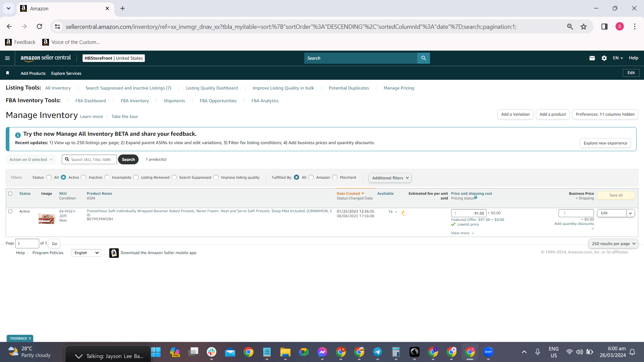The width and height of the screenshot is (644, 362).
Task: Open Slack from the taskbar
Action: click(211, 352)
